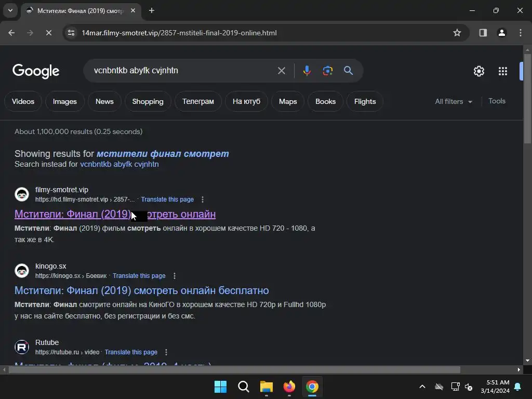Screen dimensions: 532x399
Task: Search by image with Google Lens
Action: [x=327, y=71]
